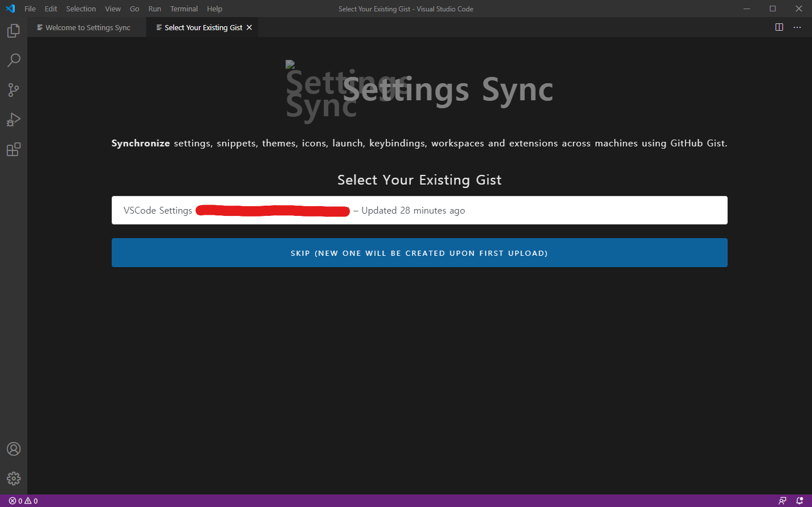Image resolution: width=812 pixels, height=507 pixels.
Task: Maximize the Visual Studio Code window
Action: point(773,9)
